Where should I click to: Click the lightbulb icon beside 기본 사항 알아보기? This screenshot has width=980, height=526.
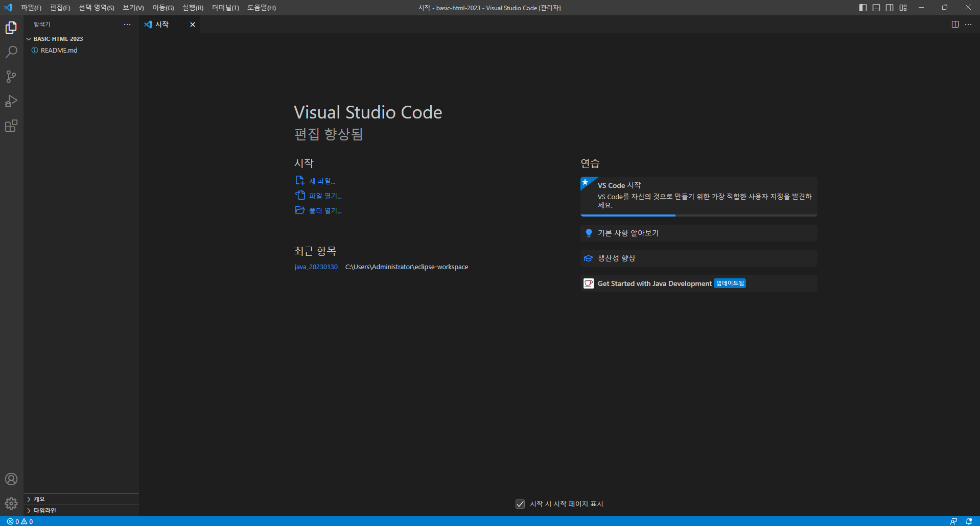tap(589, 233)
